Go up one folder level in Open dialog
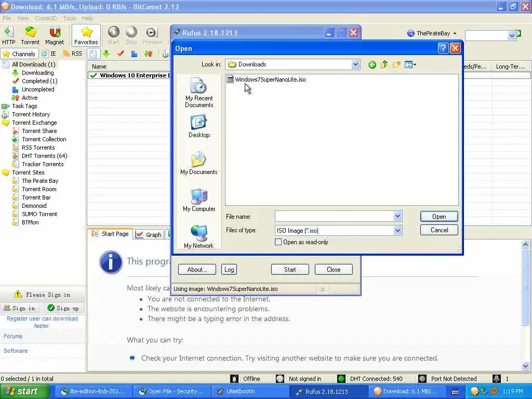Viewport: 532px width, 399px height. (384, 64)
